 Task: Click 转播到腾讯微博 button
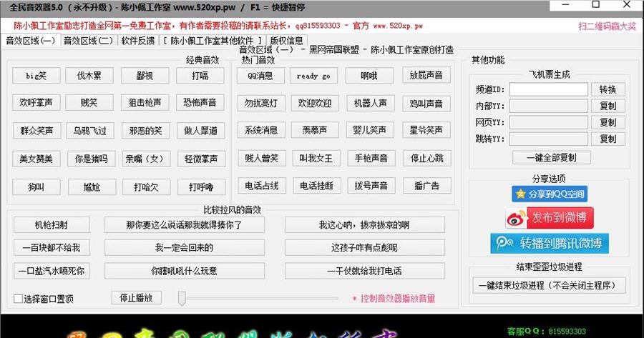[550, 243]
